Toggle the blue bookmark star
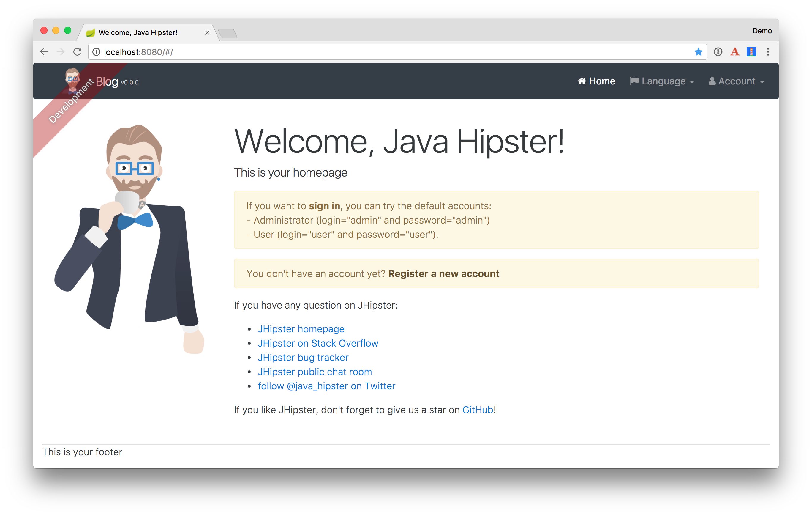 (698, 52)
